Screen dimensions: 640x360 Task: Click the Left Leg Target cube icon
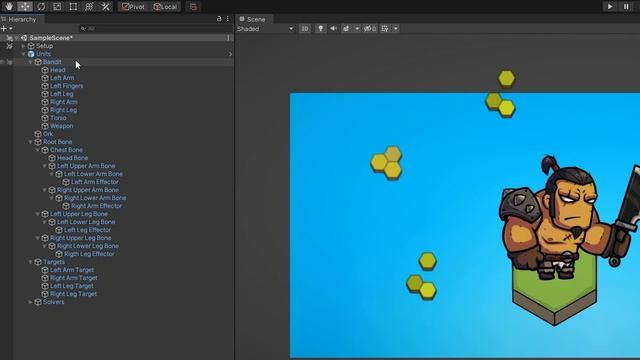pos(45,286)
